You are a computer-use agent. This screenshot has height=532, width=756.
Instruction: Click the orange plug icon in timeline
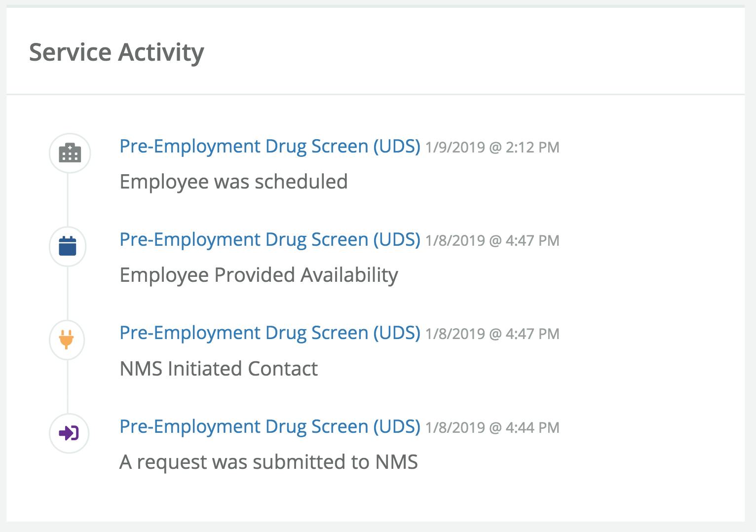coord(67,340)
